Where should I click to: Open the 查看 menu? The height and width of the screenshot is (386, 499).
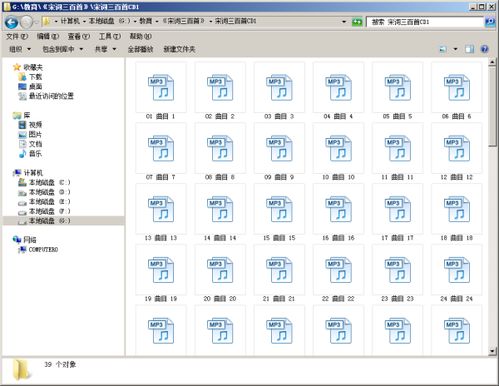(x=79, y=36)
